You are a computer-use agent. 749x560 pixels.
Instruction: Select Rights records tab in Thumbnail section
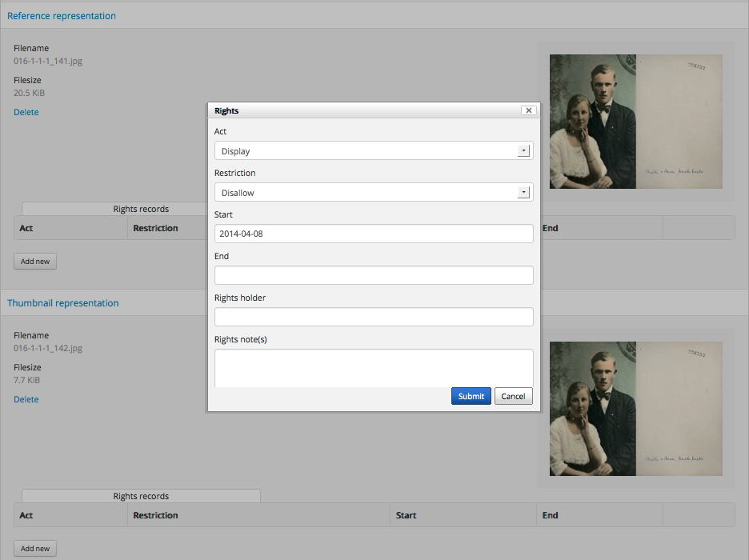click(141, 496)
